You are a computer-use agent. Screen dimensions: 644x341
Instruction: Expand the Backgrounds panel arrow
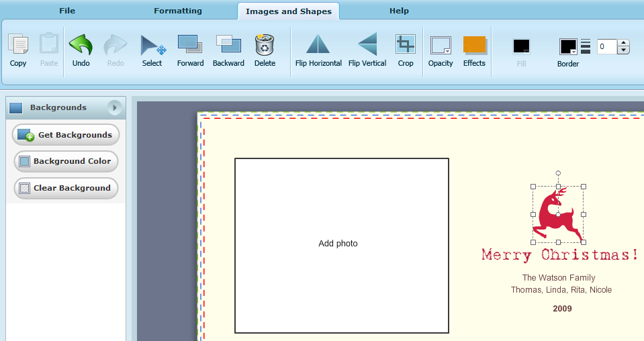coord(115,107)
